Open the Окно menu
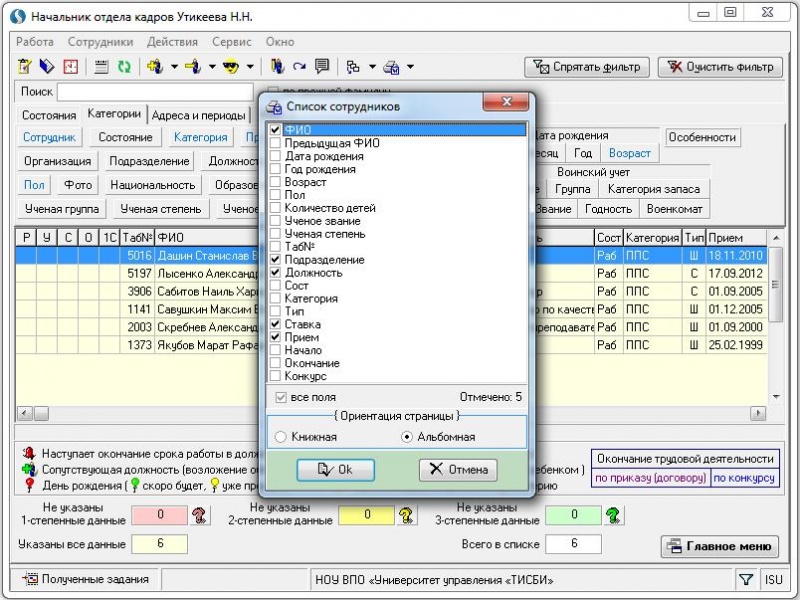The height and width of the screenshot is (600, 800). pos(280,42)
